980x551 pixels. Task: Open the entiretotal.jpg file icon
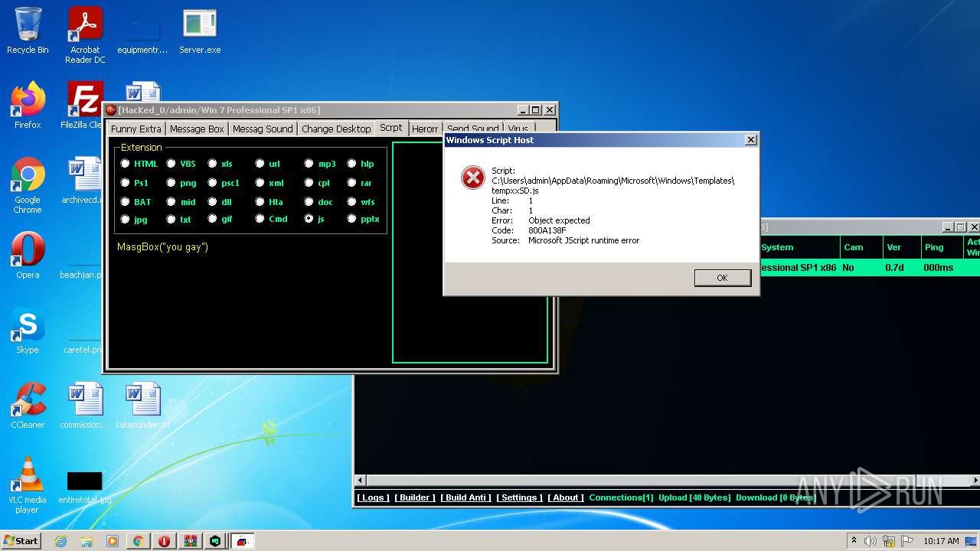click(84, 486)
